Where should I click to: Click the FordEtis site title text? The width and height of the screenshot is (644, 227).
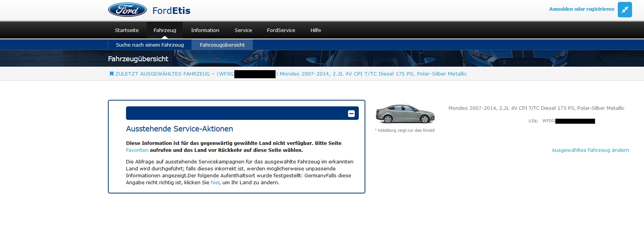(172, 11)
